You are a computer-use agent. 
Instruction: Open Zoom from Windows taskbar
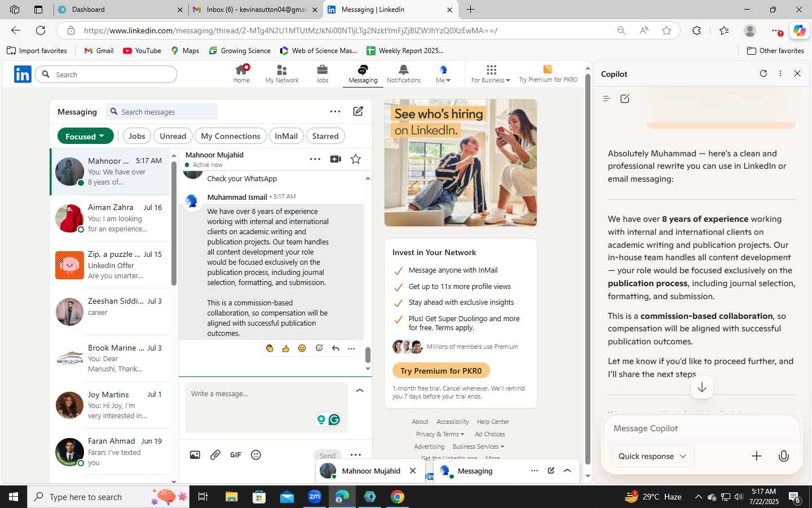tap(315, 497)
